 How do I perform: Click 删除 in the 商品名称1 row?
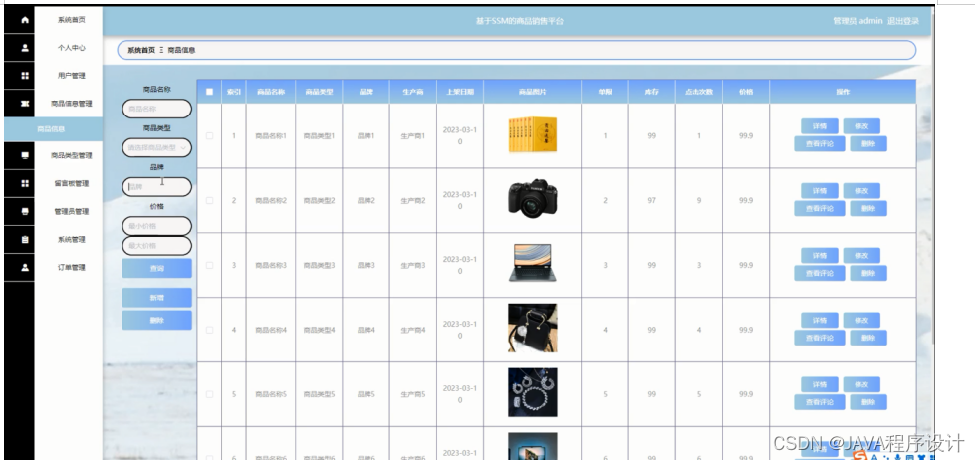868,143
